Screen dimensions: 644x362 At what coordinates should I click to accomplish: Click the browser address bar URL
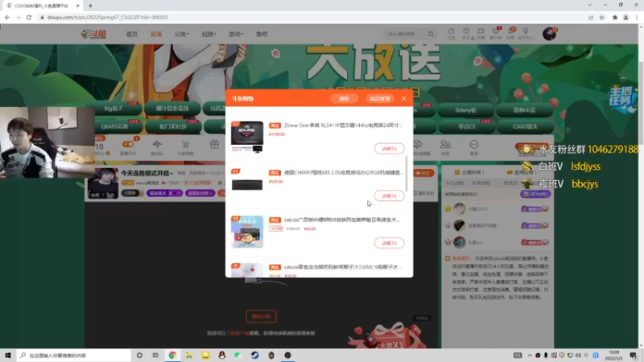pyautogui.click(x=108, y=17)
